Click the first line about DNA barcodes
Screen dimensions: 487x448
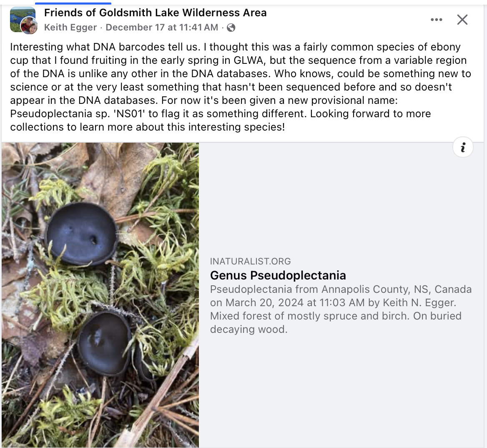235,47
